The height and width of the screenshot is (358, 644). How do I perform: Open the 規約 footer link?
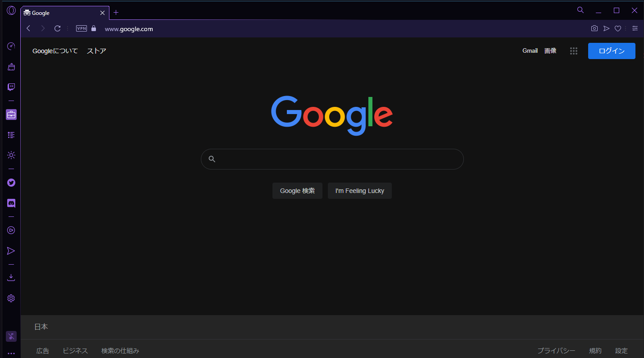tap(595, 351)
